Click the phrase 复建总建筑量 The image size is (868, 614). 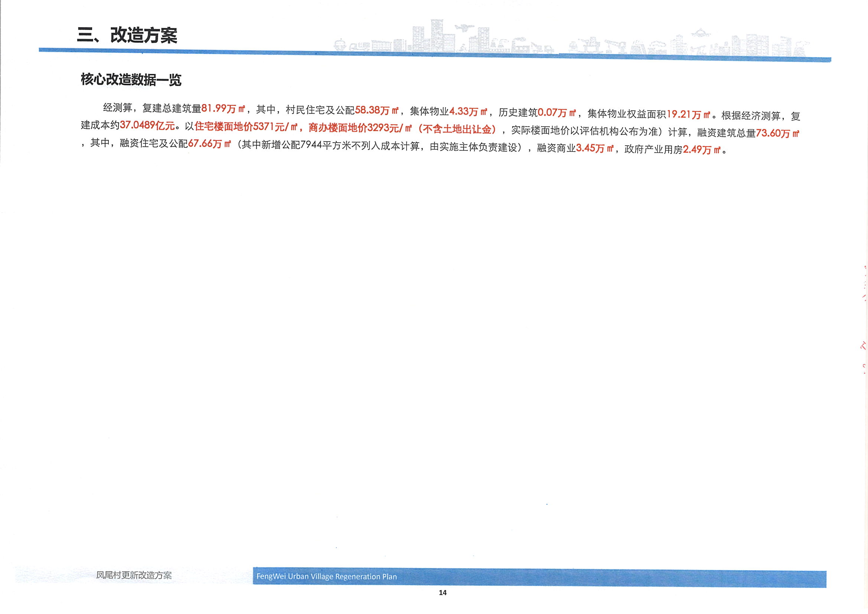pyautogui.click(x=172, y=108)
